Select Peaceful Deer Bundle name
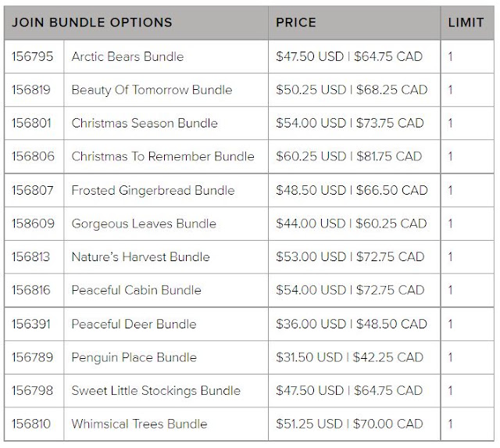The image size is (500, 448). (134, 324)
